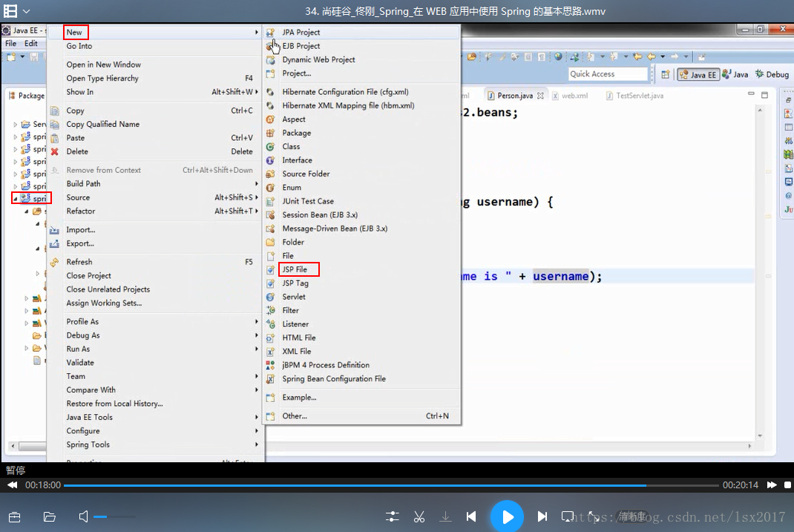Click the Hibernate XML Mapping file icon
The image size is (794, 532).
(270, 106)
